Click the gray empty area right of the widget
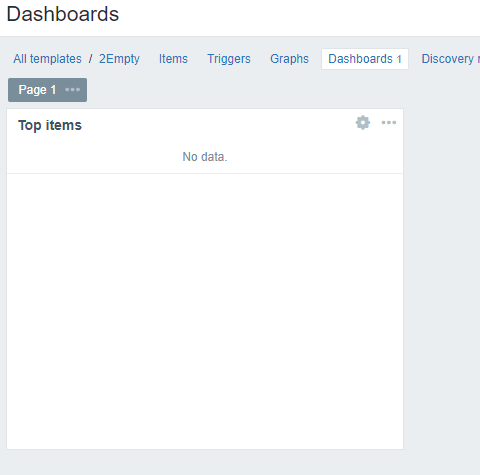The image size is (480, 475). point(442,278)
